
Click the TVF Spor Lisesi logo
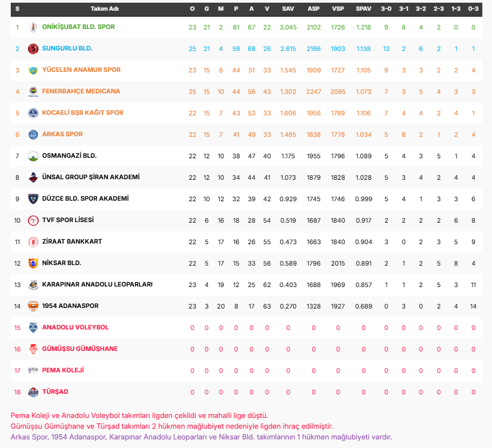click(33, 221)
